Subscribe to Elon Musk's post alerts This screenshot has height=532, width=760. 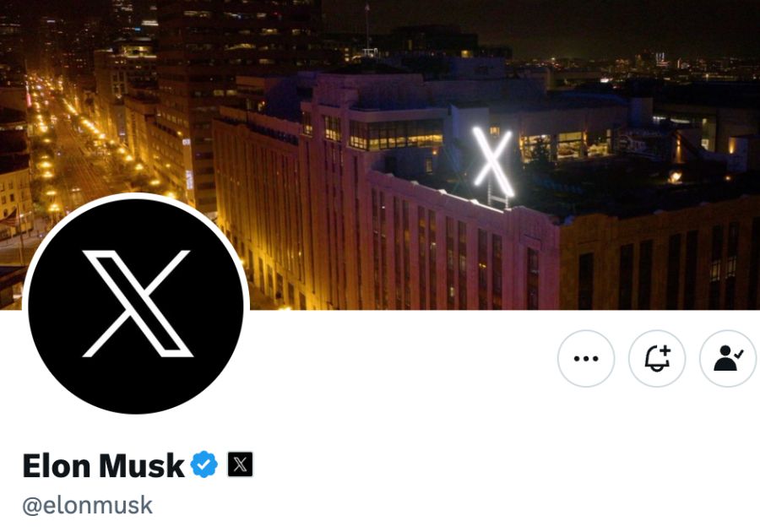(x=657, y=359)
